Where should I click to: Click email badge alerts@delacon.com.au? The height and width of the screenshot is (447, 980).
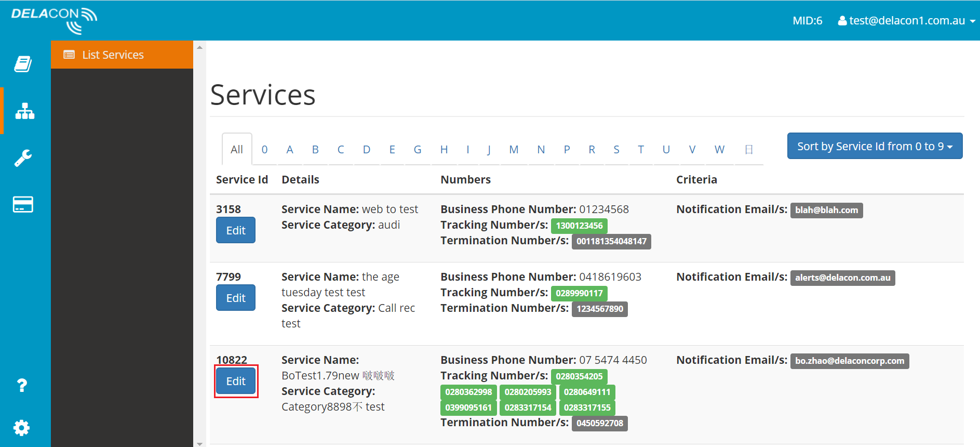(842, 278)
